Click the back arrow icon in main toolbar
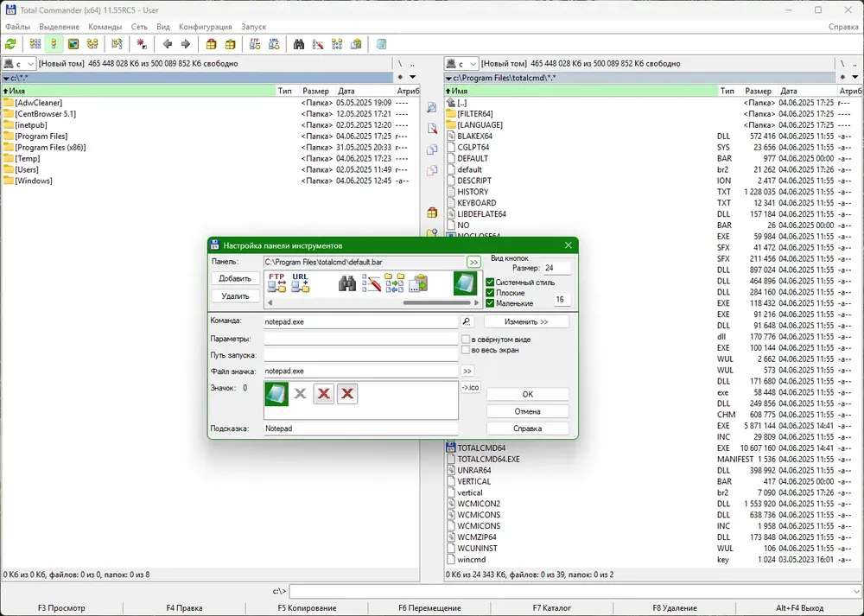 click(168, 44)
